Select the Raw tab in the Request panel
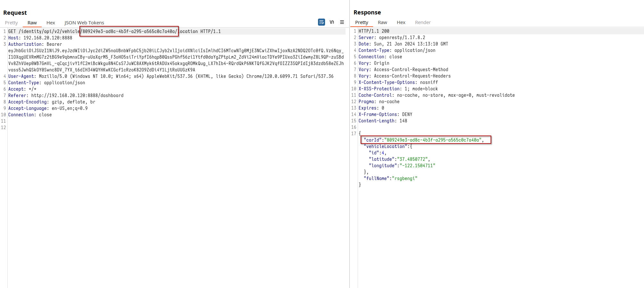Viewport: 644px width, 288px height. click(32, 23)
